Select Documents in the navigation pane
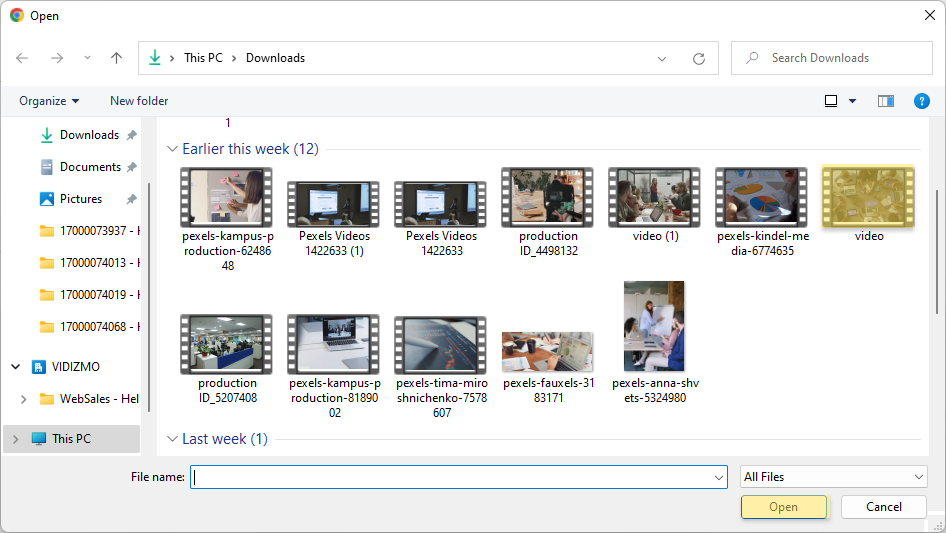Screen dimensions: 946x533 pos(90,167)
